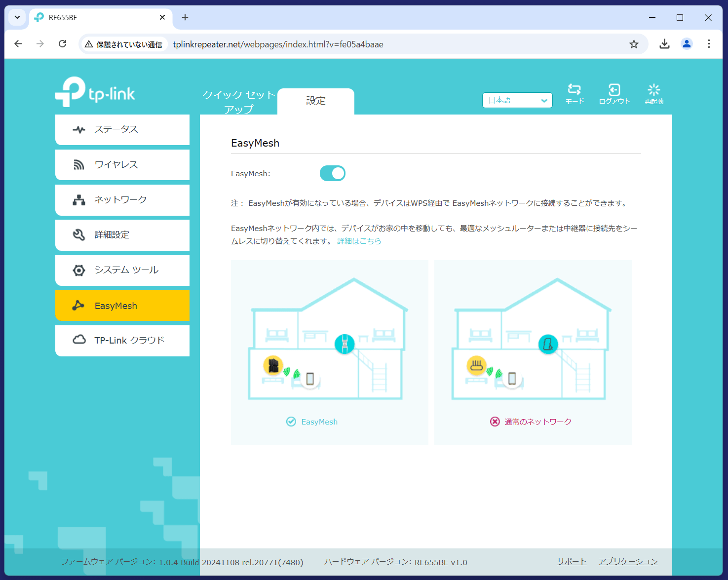The width and height of the screenshot is (728, 580).
Task: Click the green checkmark beside EasyMesh caption
Action: click(x=291, y=422)
